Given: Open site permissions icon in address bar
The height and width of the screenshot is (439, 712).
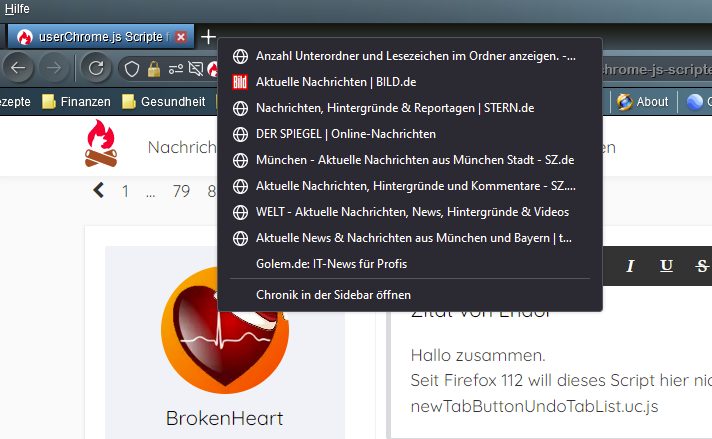Looking at the screenshot, I should [176, 69].
